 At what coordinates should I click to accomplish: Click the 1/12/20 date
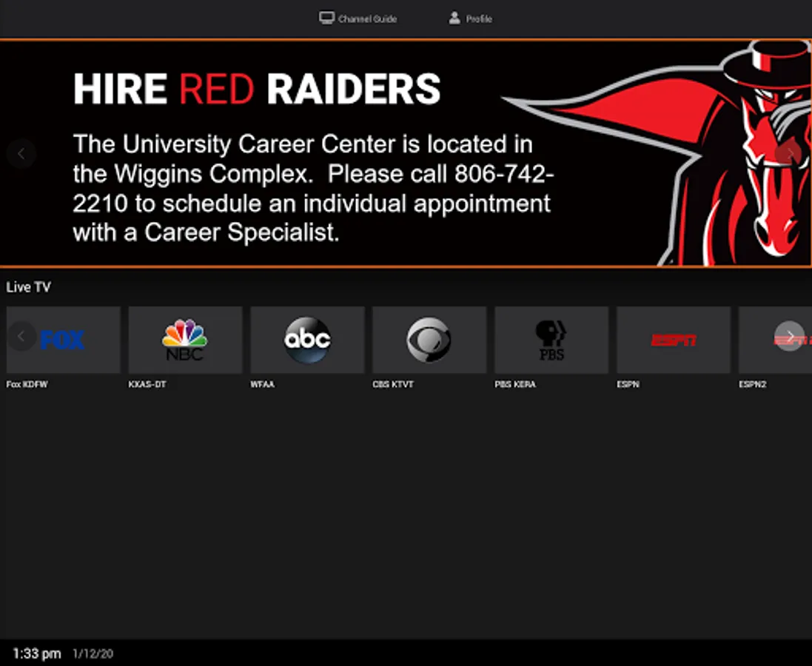pos(93,653)
